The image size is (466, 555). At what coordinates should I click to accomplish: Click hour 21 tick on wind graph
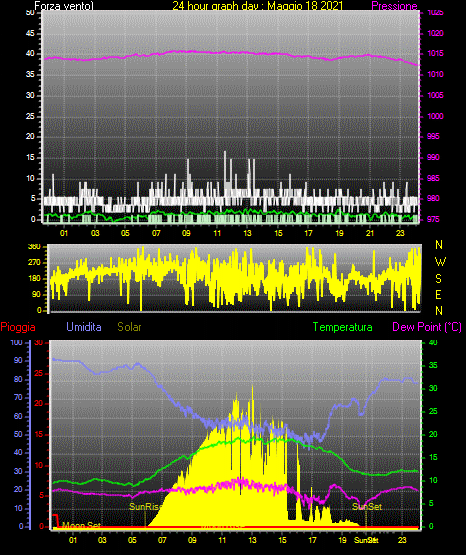[x=370, y=233]
